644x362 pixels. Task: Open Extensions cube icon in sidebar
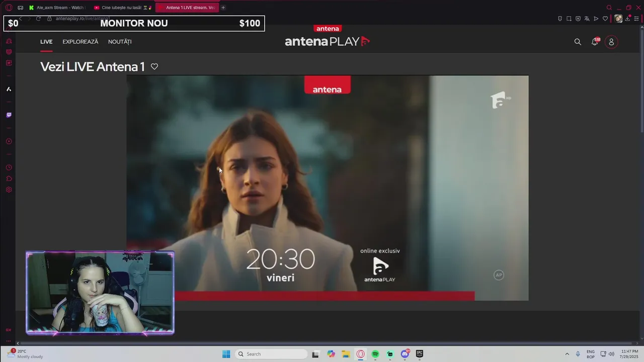coord(9,178)
